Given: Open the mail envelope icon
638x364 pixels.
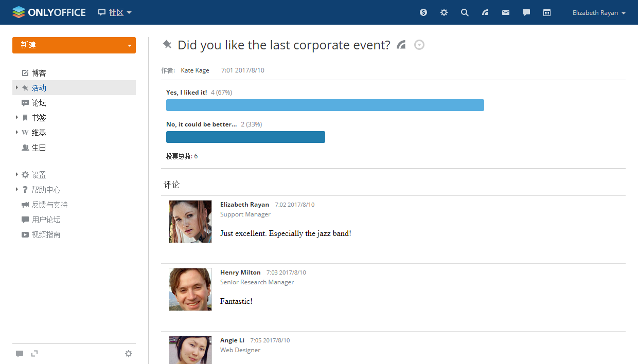Looking at the screenshot, I should click(506, 12).
